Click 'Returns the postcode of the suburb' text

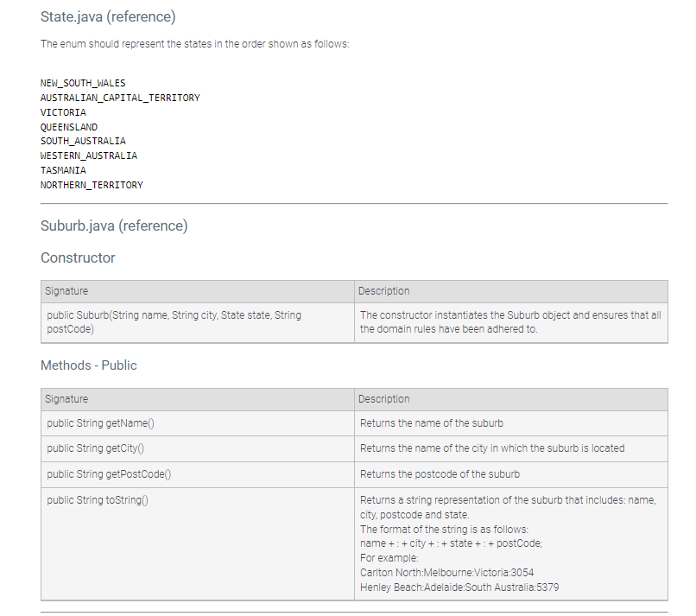point(440,474)
